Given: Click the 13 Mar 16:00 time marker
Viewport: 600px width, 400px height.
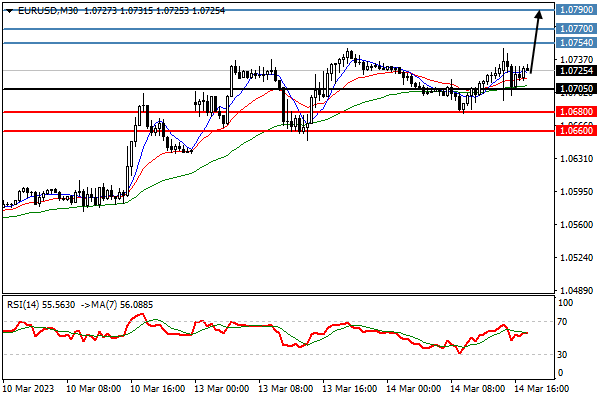Looking at the screenshot, I should (350, 389).
